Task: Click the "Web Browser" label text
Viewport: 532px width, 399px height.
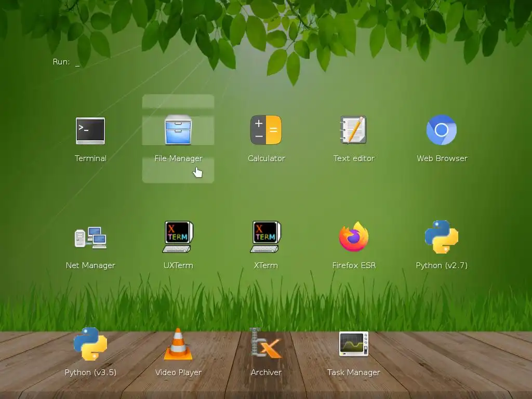Action: (x=442, y=158)
